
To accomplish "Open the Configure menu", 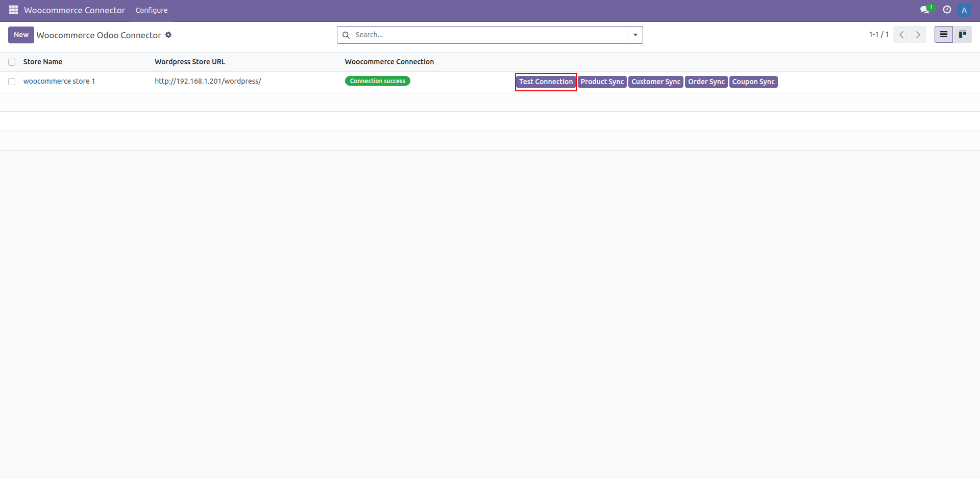I will (151, 10).
